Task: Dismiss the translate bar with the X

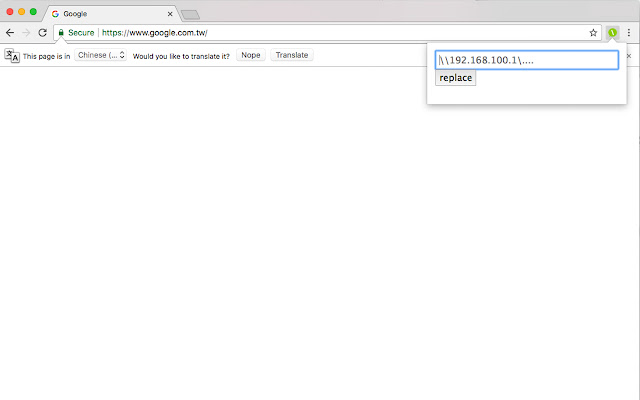Action: click(629, 56)
